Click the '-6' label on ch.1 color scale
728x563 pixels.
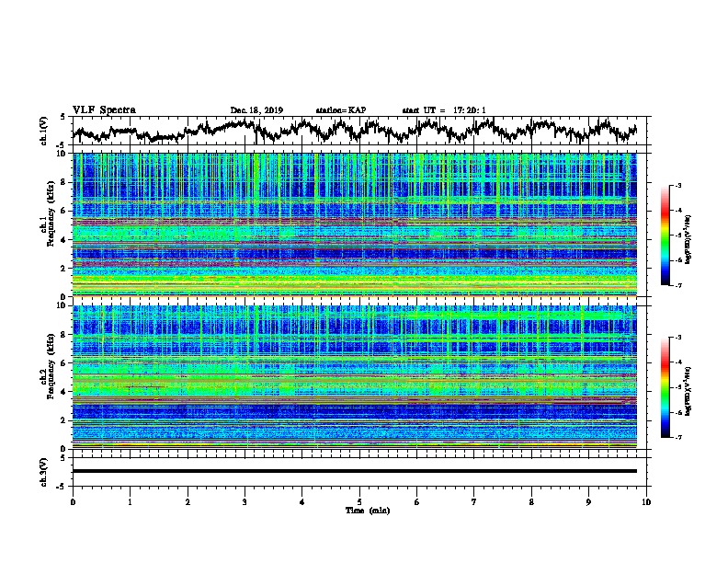677,260
